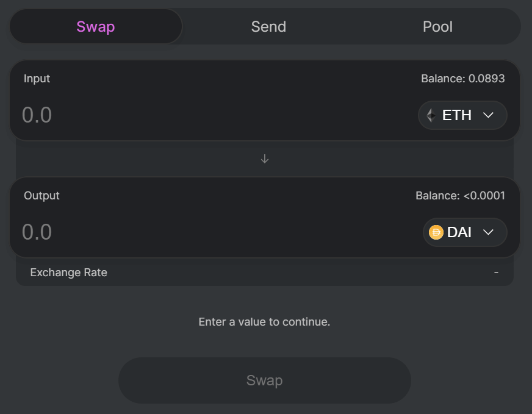This screenshot has width=532, height=414.
Task: Click the 'Enter a value to continue' message
Action: pyautogui.click(x=264, y=321)
